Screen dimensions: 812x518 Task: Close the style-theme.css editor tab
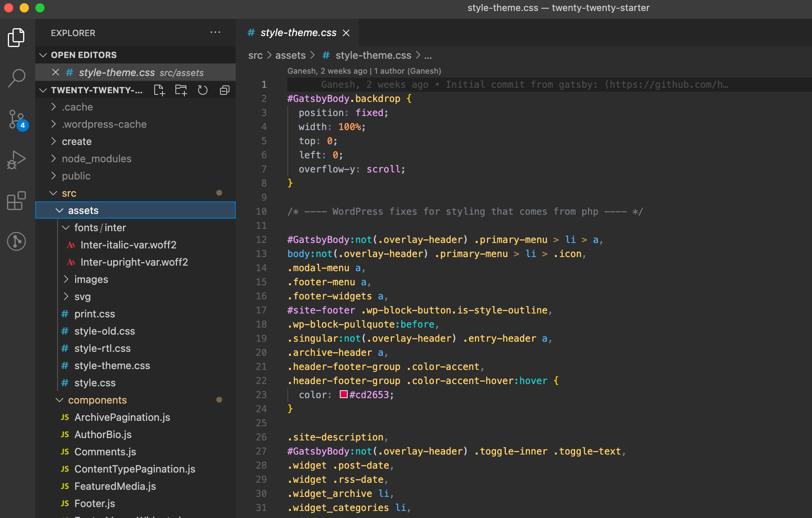346,33
